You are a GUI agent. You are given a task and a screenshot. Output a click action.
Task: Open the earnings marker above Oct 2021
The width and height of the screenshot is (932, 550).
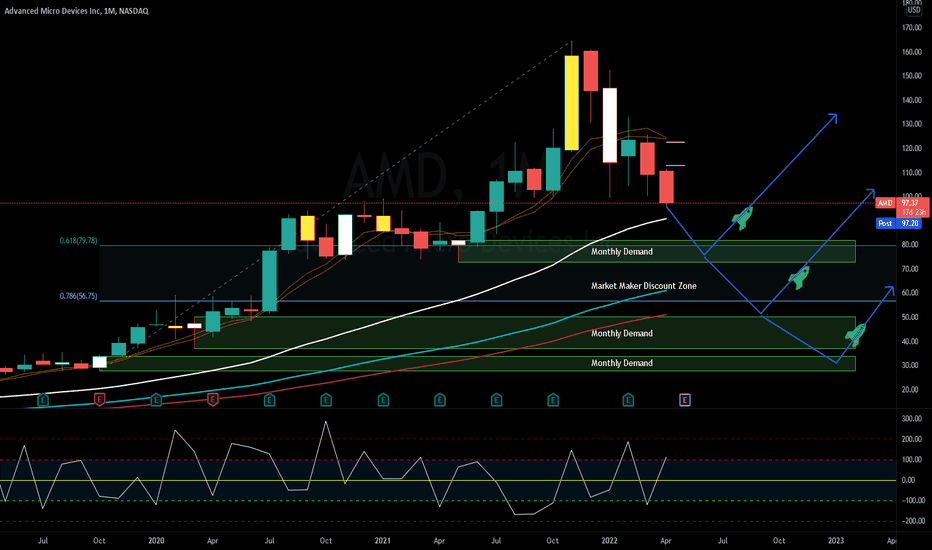[553, 400]
